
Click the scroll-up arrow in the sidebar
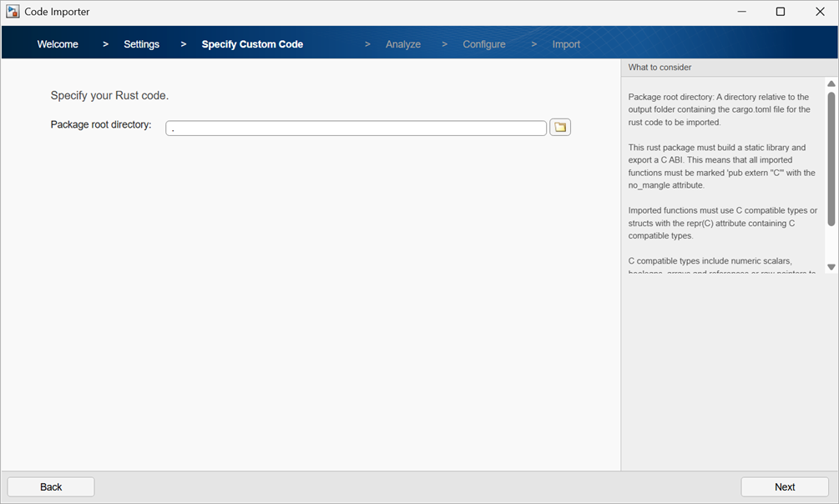click(x=831, y=83)
